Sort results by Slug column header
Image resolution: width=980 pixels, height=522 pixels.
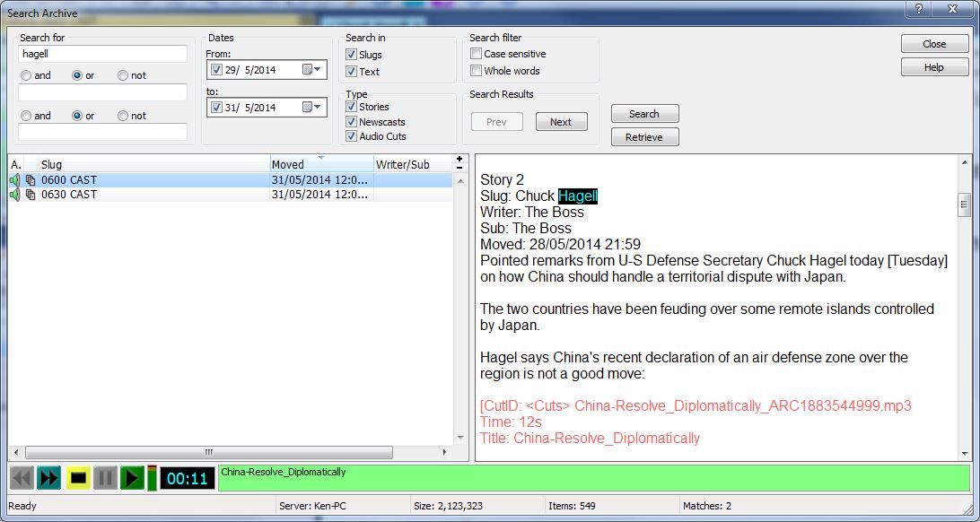pyautogui.click(x=153, y=165)
